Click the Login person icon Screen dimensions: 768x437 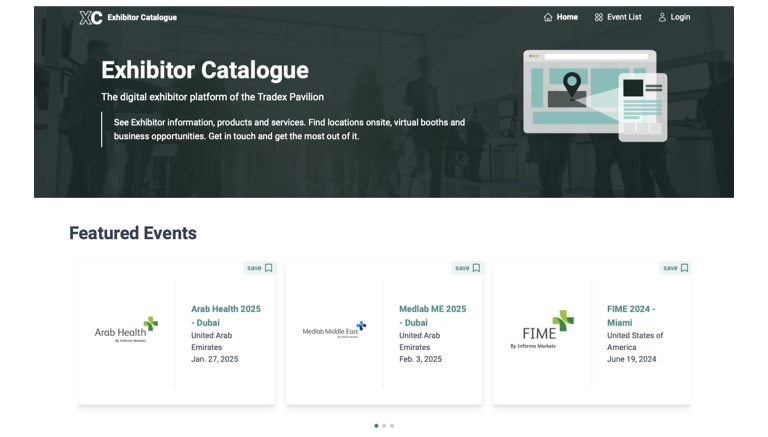click(662, 17)
